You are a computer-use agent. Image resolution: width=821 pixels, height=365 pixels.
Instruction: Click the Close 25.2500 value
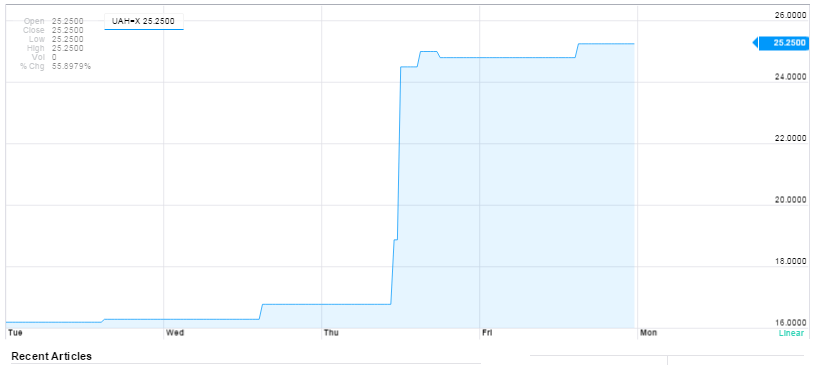pos(68,30)
